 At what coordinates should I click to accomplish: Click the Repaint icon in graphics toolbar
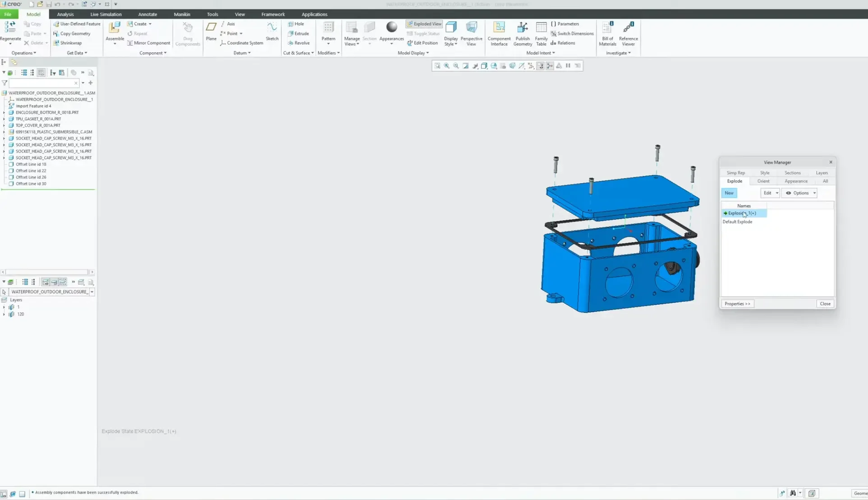465,66
